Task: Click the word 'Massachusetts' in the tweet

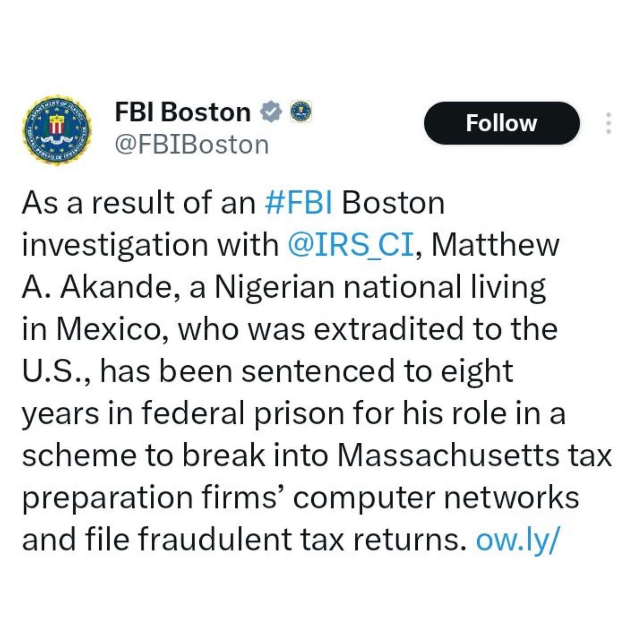Action: coord(448,455)
